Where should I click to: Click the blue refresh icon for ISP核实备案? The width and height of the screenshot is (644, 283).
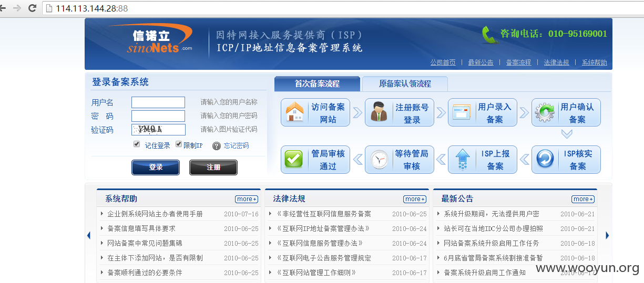545,159
